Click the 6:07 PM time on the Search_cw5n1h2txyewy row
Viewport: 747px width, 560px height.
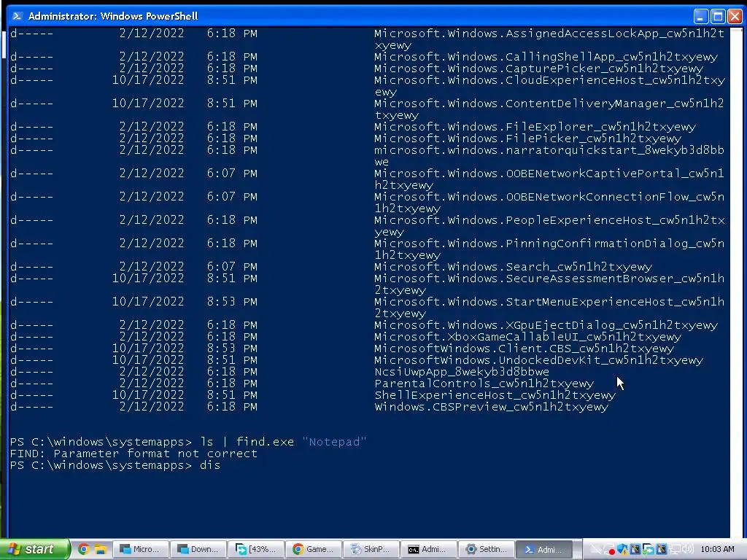(232, 267)
